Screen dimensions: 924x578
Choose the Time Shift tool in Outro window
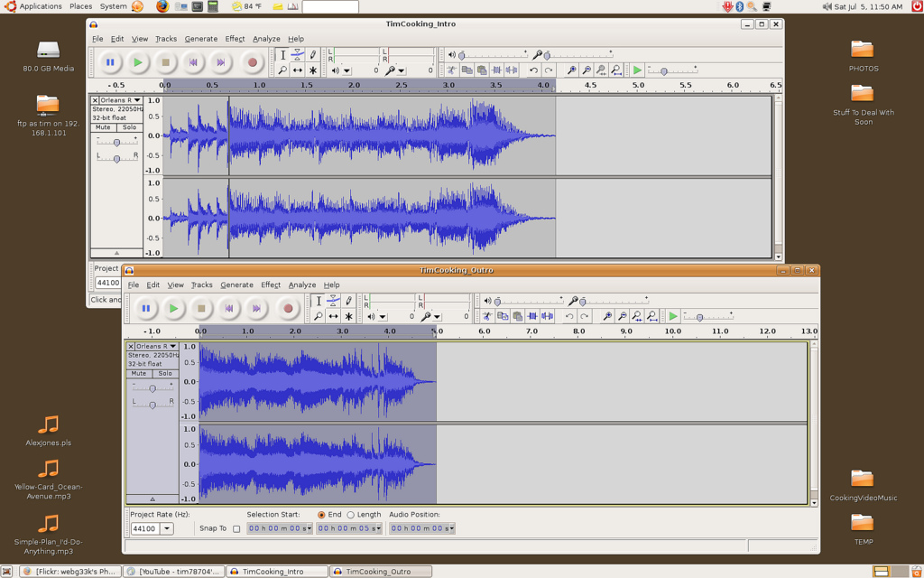[333, 316]
